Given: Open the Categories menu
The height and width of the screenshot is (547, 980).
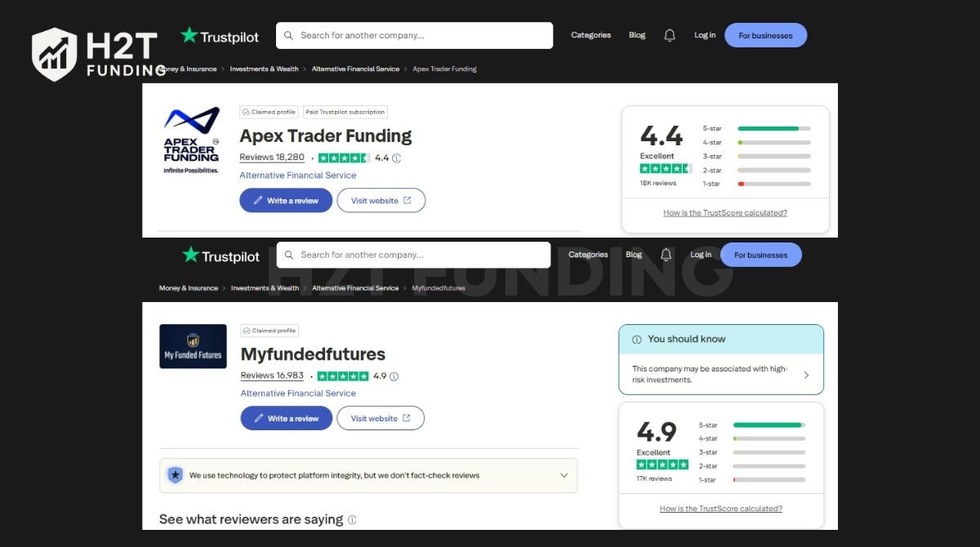Looking at the screenshot, I should (x=590, y=35).
